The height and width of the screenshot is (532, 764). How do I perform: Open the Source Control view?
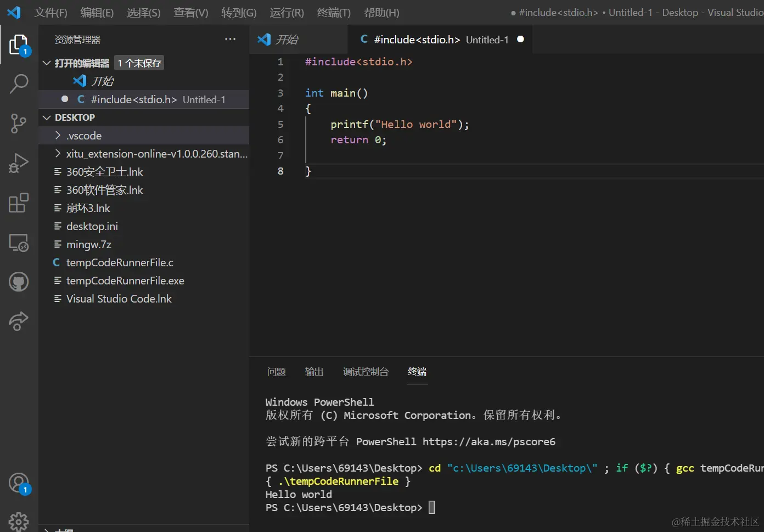coord(19,124)
